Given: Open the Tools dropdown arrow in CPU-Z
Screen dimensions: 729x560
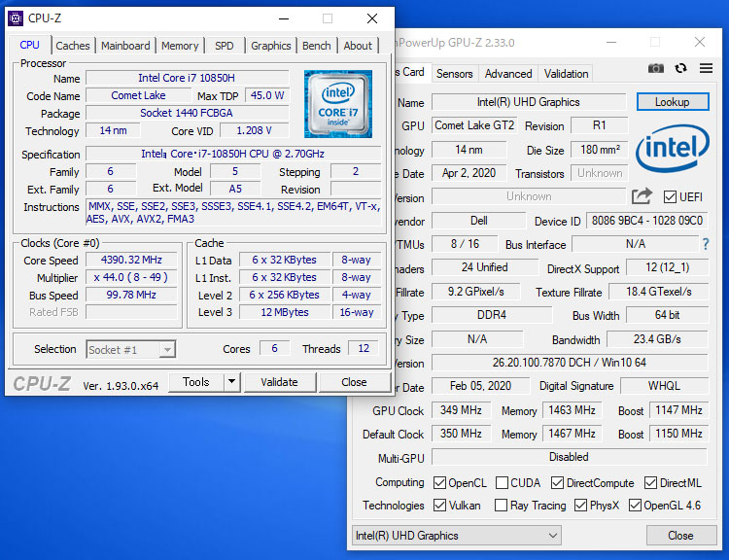Looking at the screenshot, I should 231,382.
